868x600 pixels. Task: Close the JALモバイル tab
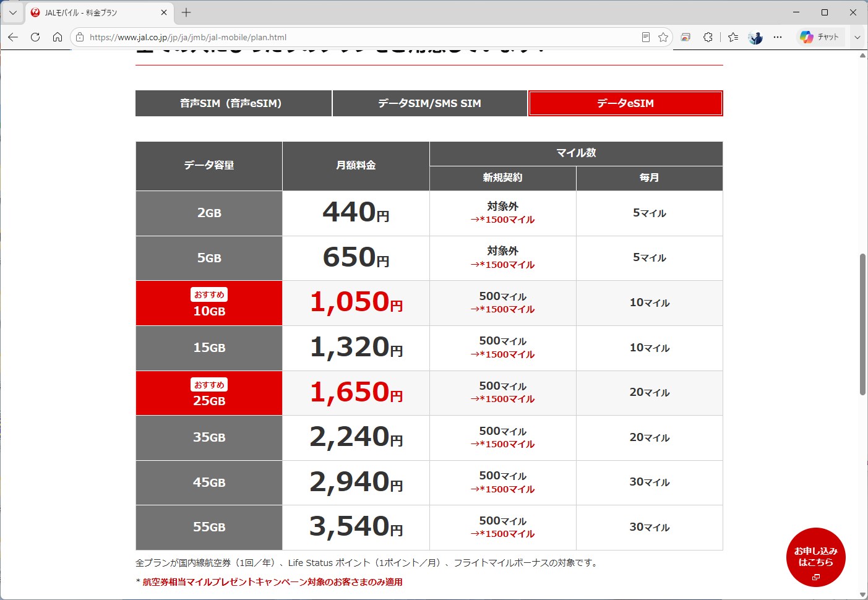click(x=164, y=12)
